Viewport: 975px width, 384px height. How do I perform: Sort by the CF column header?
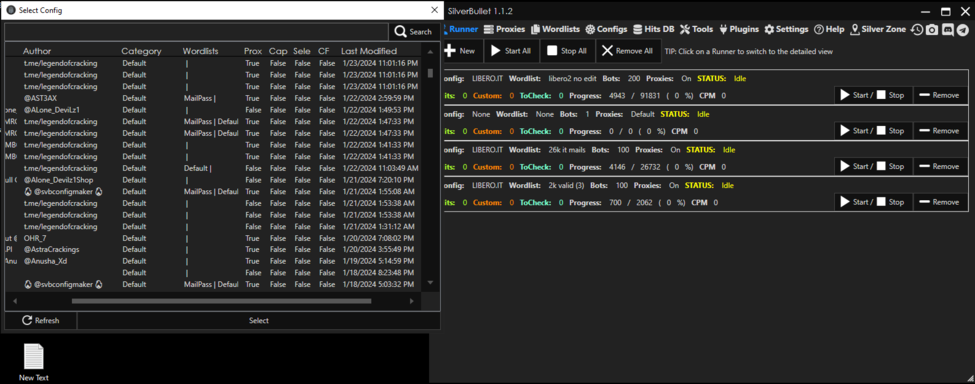pos(324,51)
